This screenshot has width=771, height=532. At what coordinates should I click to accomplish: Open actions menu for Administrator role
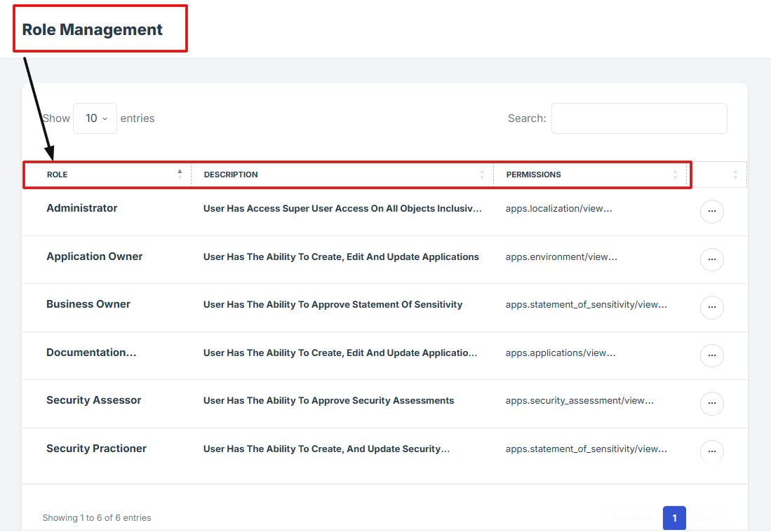click(711, 211)
